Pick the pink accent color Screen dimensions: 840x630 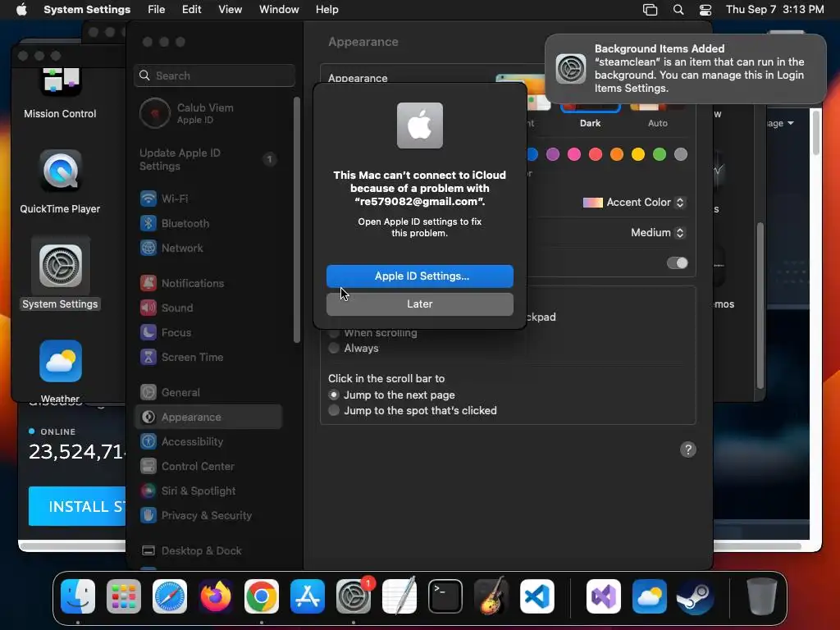click(x=574, y=154)
